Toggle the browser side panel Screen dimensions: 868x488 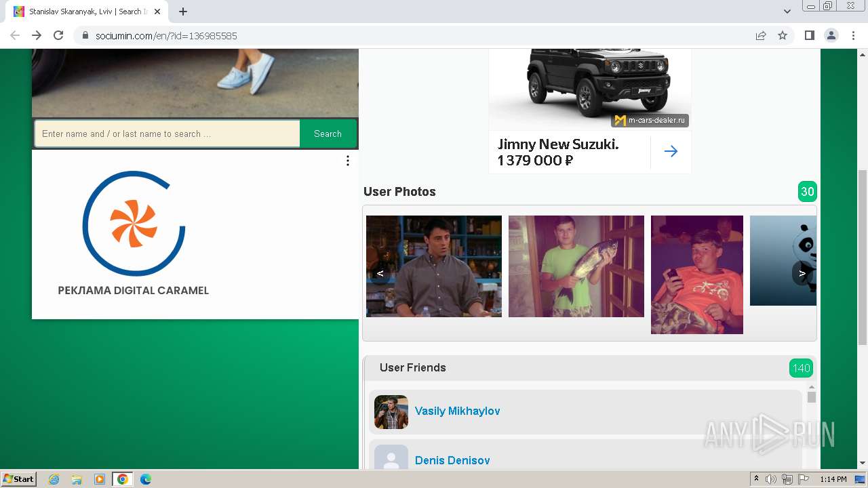tap(809, 35)
